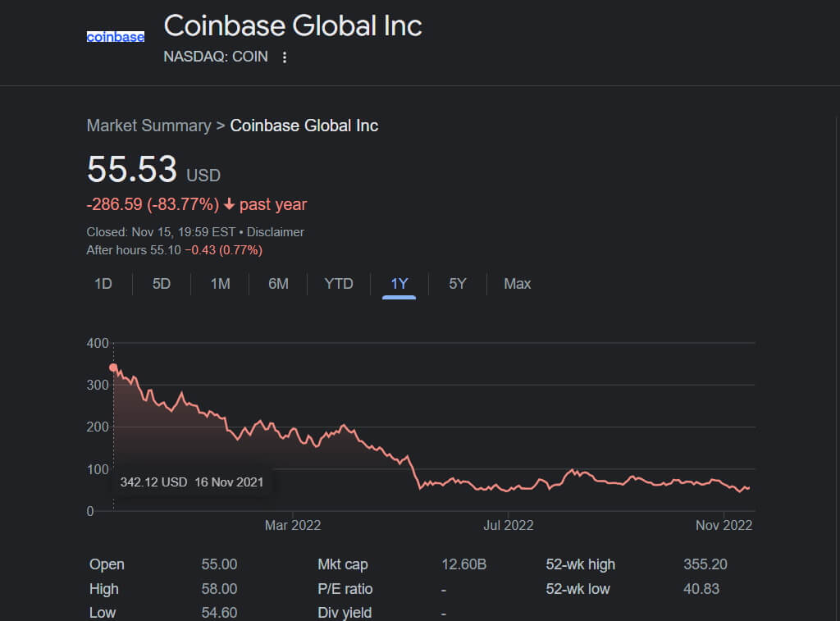Image resolution: width=840 pixels, height=621 pixels.
Task: Click the Mkt cap value 12.60B
Action: (464, 564)
